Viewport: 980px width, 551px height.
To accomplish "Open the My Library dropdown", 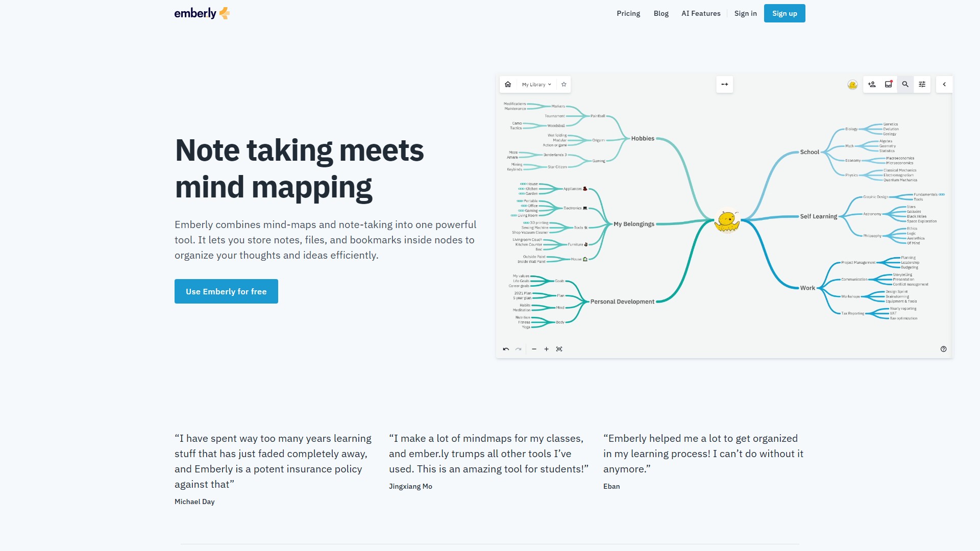I will pos(536,85).
